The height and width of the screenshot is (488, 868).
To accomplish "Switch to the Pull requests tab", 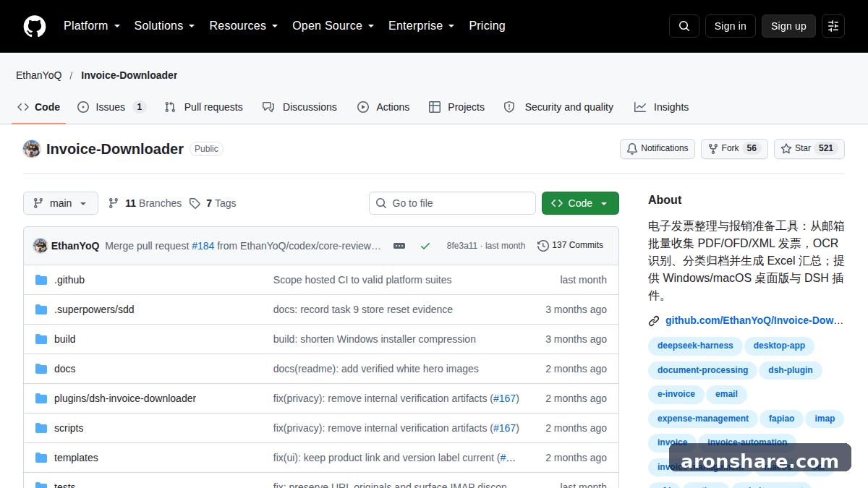I will [204, 107].
